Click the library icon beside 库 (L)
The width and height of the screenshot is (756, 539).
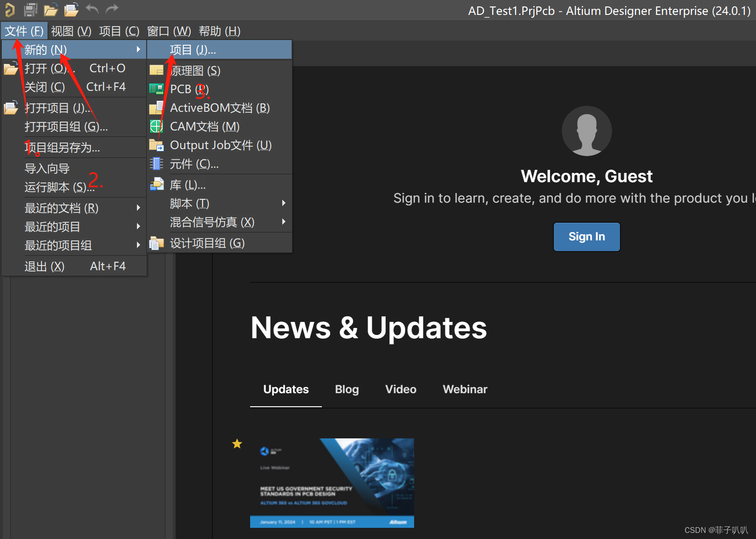point(157,184)
